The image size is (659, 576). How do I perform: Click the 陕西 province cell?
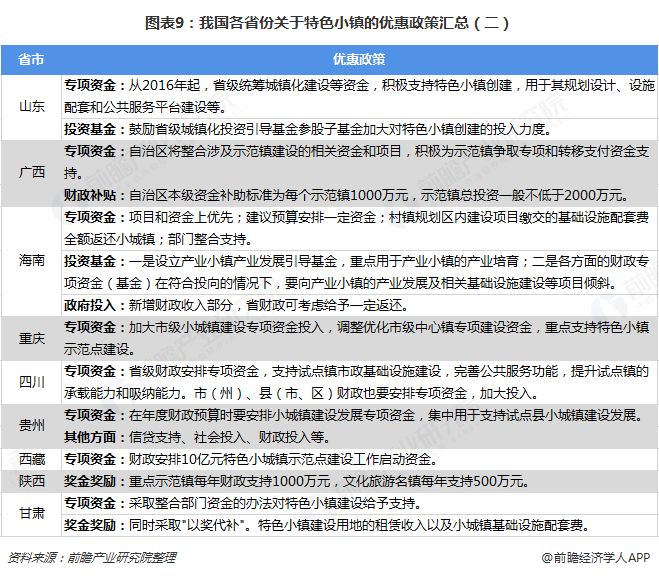[32, 481]
